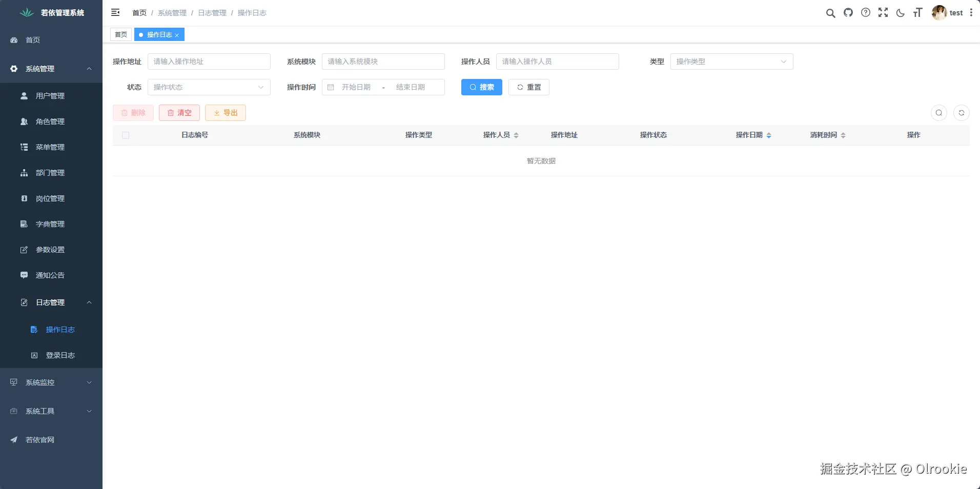Image resolution: width=980 pixels, height=489 pixels.
Task: Open the global search icon
Action: [830, 13]
